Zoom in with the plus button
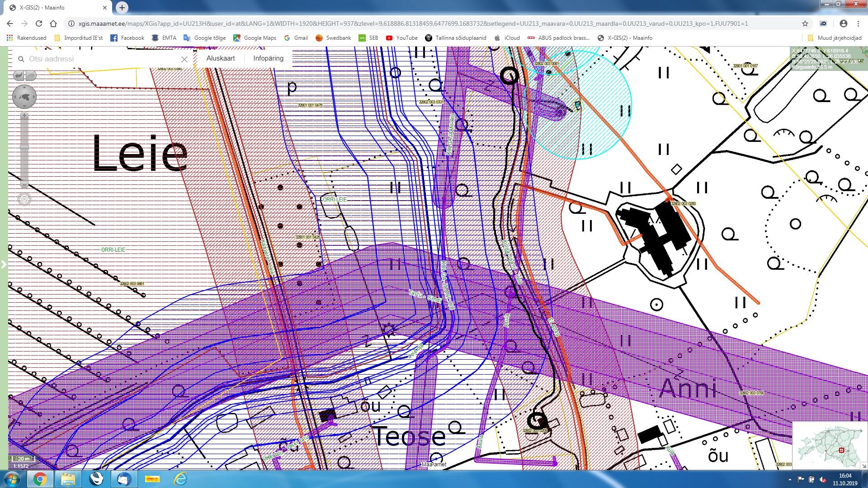This screenshot has height=488, width=868. coord(24,116)
